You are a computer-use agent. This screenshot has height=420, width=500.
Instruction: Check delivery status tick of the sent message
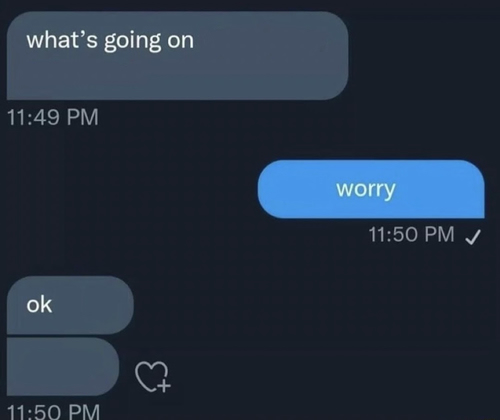(473, 237)
